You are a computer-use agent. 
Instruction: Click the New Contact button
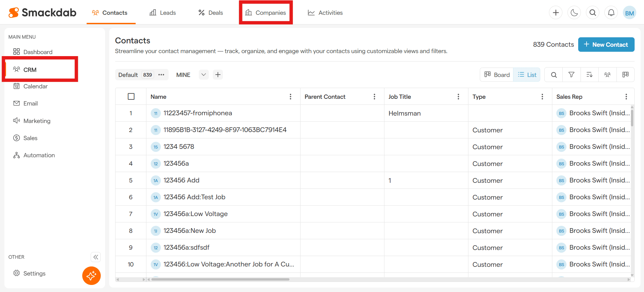click(606, 45)
